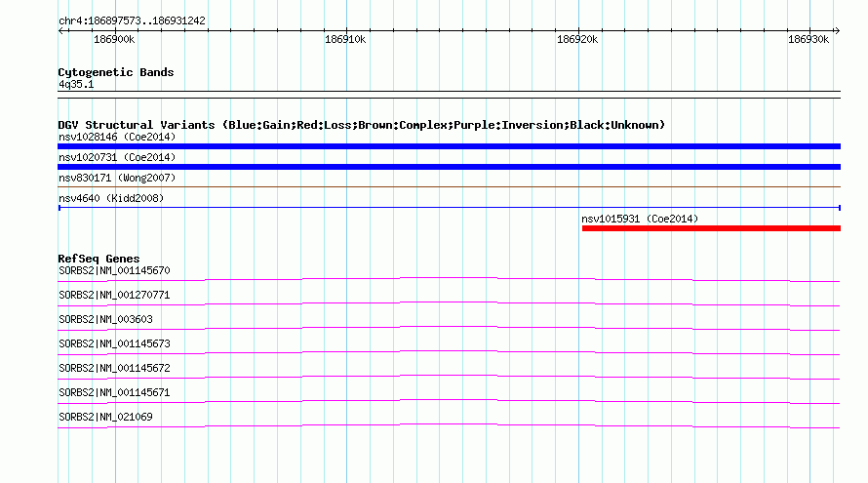868x483 pixels.
Task: Click the magenta transcript line for NM_001145673
Action: 449,352
